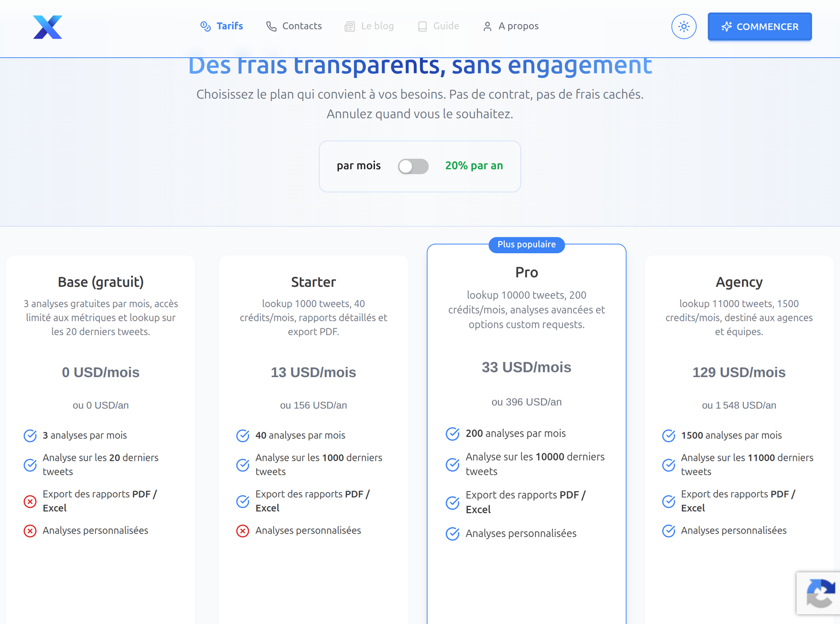Image resolution: width=840 pixels, height=624 pixels.
Task: Click the '33 USD/mois' price
Action: 527,367
